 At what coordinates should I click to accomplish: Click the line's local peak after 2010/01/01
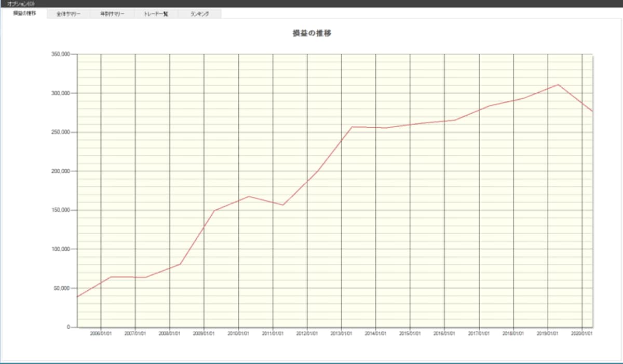point(249,196)
